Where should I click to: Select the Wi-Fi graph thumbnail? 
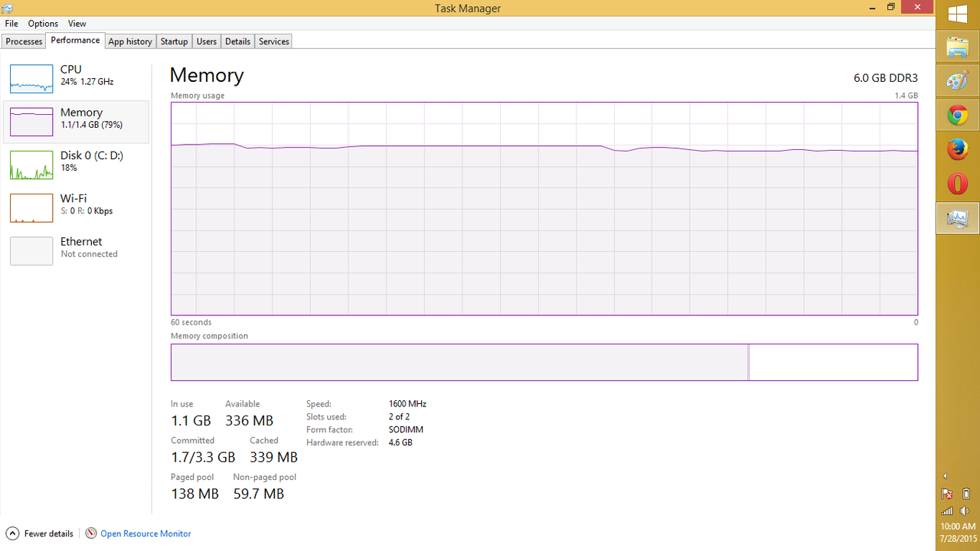tap(31, 207)
